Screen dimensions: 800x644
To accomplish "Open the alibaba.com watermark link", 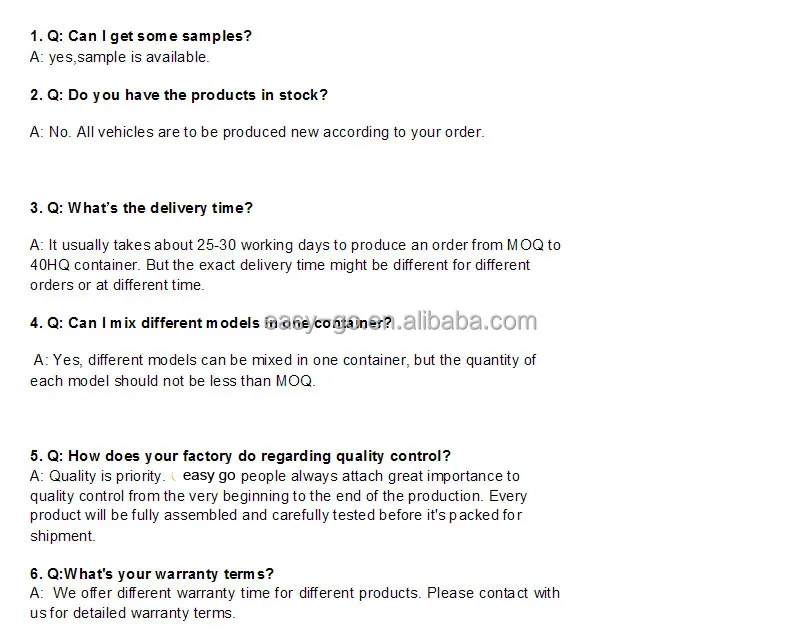I will 400,322.
